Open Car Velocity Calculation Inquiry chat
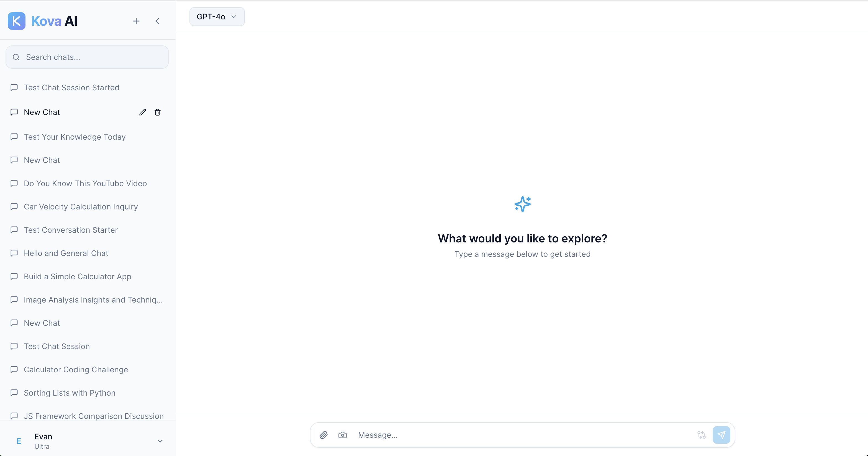 click(x=81, y=207)
